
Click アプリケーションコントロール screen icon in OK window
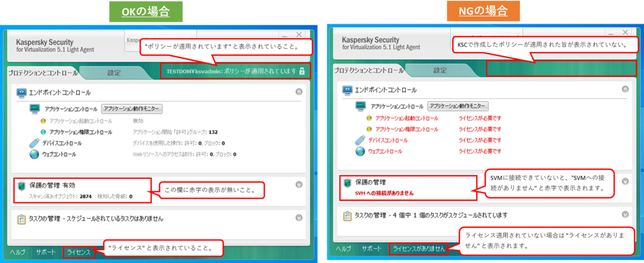pos(35,108)
